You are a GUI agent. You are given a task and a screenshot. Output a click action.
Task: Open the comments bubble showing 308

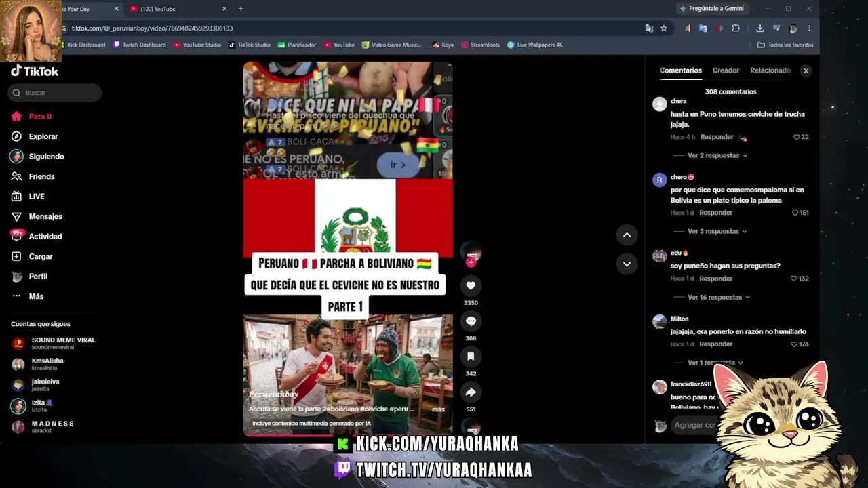point(471,321)
